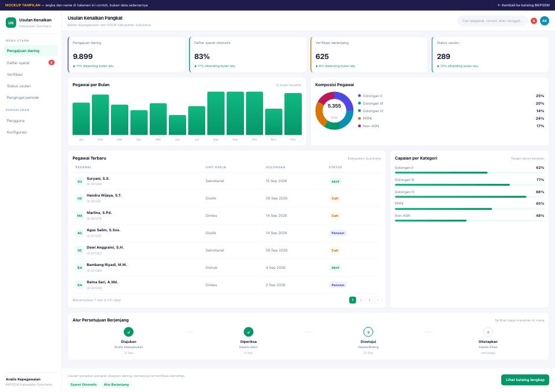Click the Alur Berjenjang tag
The image size is (555, 392).
click(116, 384)
